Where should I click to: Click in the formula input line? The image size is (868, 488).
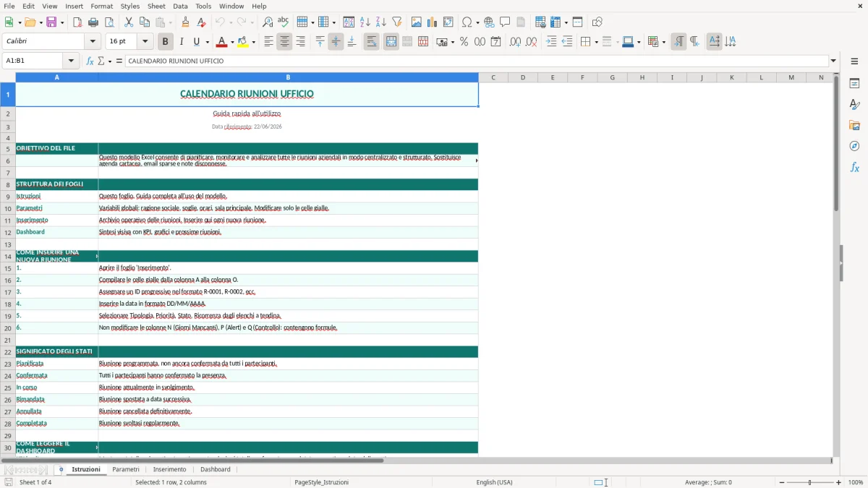pyautogui.click(x=476, y=61)
